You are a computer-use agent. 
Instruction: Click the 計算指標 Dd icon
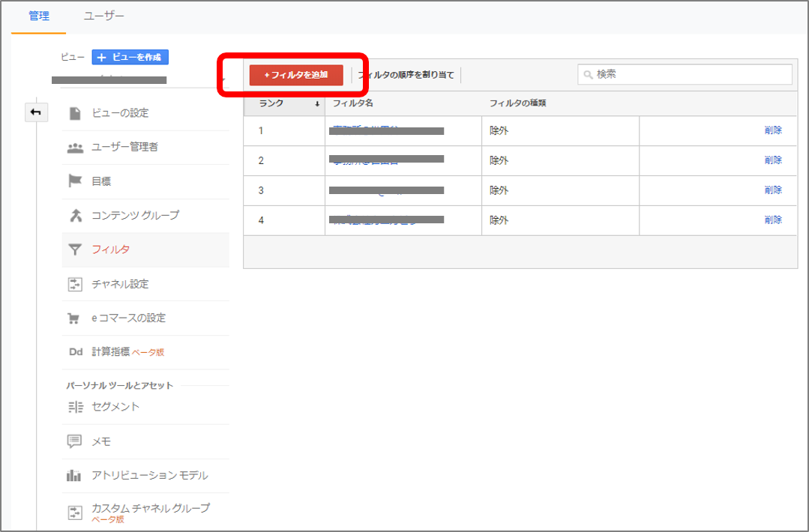tap(74, 352)
